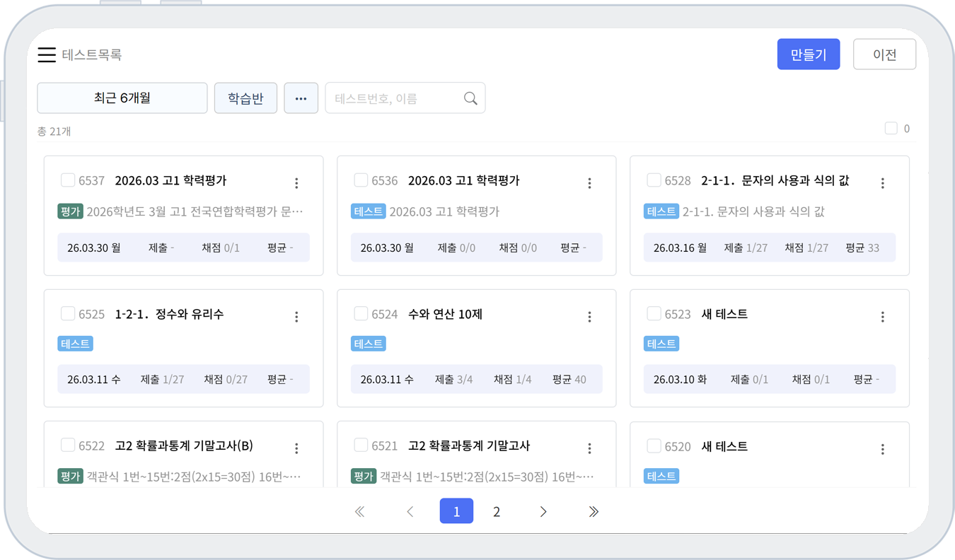Toggle the select-all checkbox at top right
Screen dimensions: 955x560
click(891, 129)
